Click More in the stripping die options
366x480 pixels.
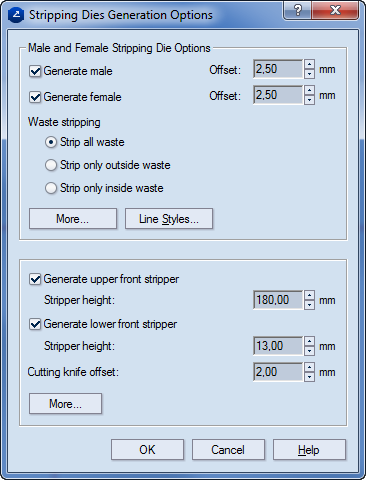click(x=73, y=219)
